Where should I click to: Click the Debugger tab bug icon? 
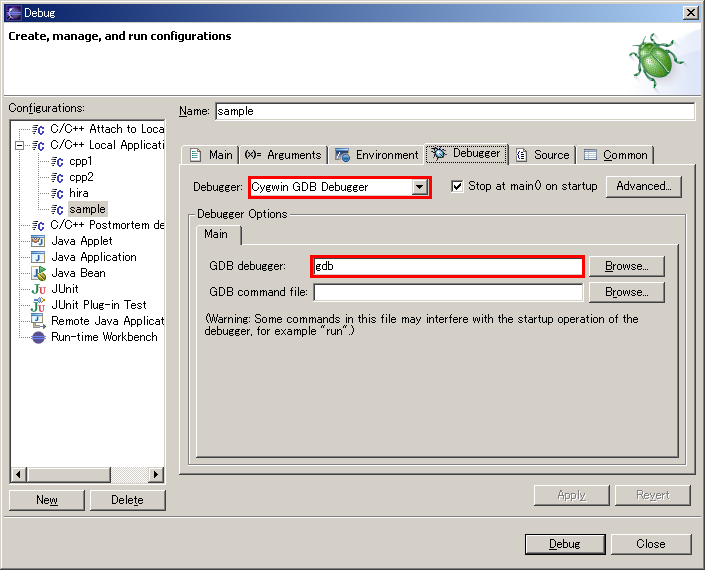(x=439, y=153)
